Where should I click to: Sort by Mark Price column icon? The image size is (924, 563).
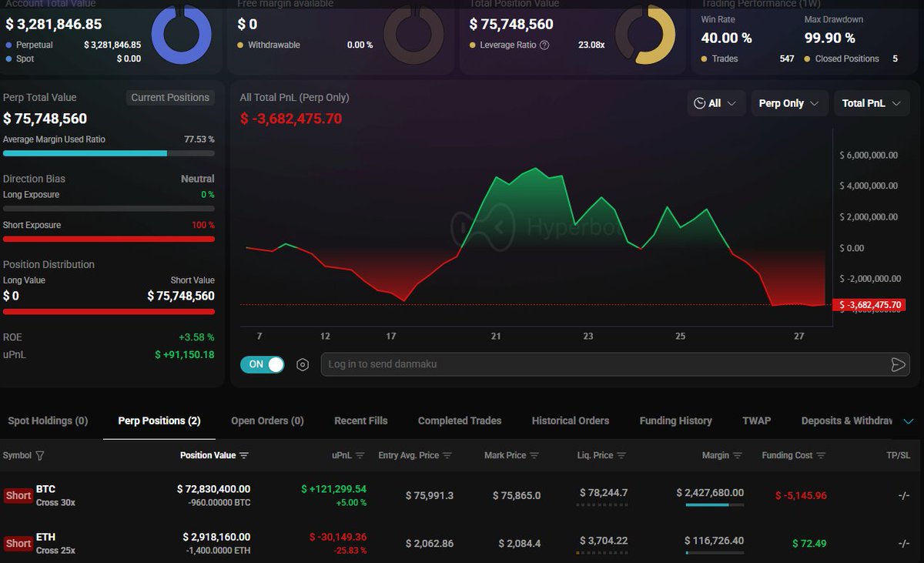(534, 455)
